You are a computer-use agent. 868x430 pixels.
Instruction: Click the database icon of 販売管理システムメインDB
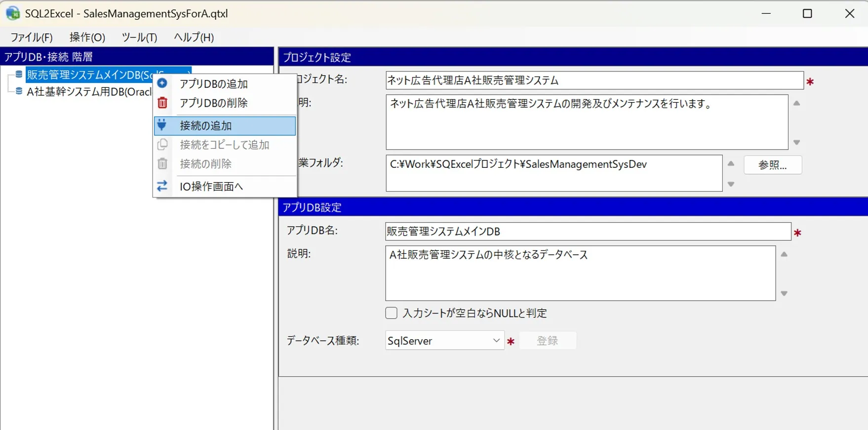(19, 74)
